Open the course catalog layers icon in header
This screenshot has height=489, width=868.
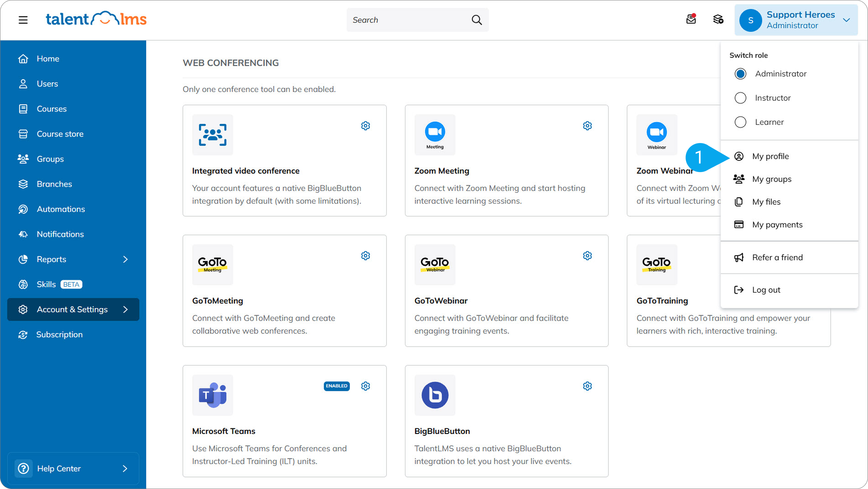pos(718,19)
